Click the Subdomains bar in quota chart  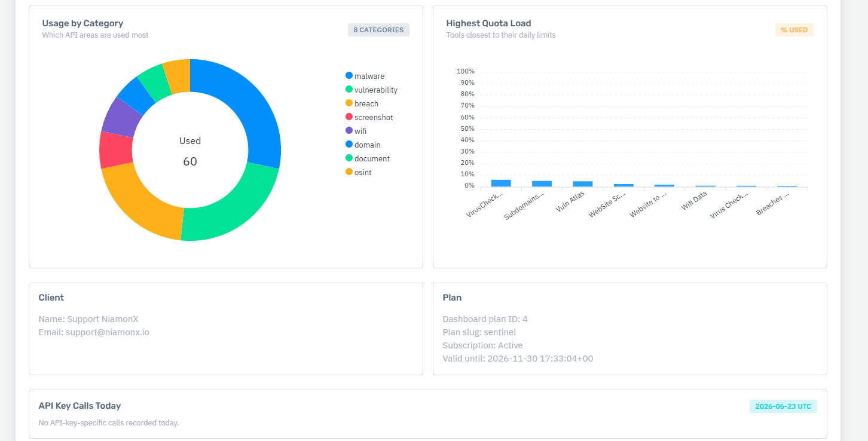(x=542, y=183)
